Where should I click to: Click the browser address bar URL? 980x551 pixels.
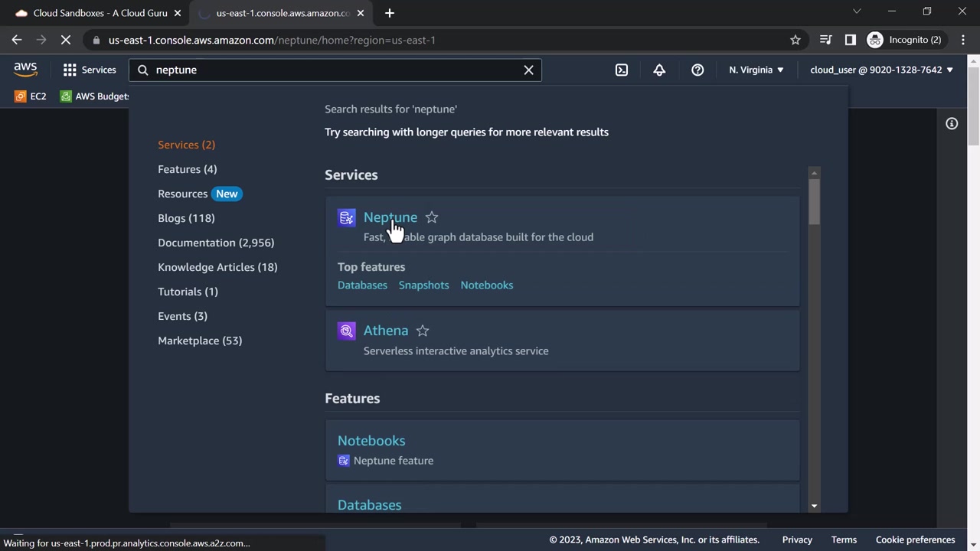[x=272, y=40]
